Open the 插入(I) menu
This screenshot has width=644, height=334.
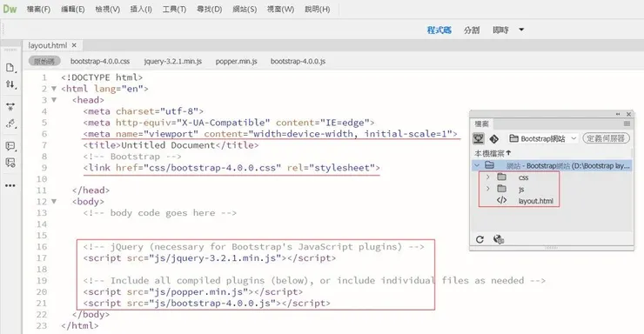pos(141,9)
